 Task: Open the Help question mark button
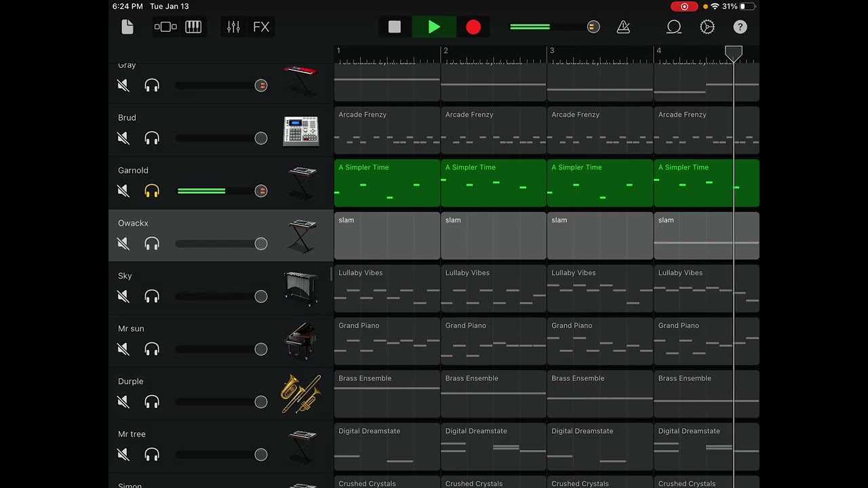[x=740, y=27]
